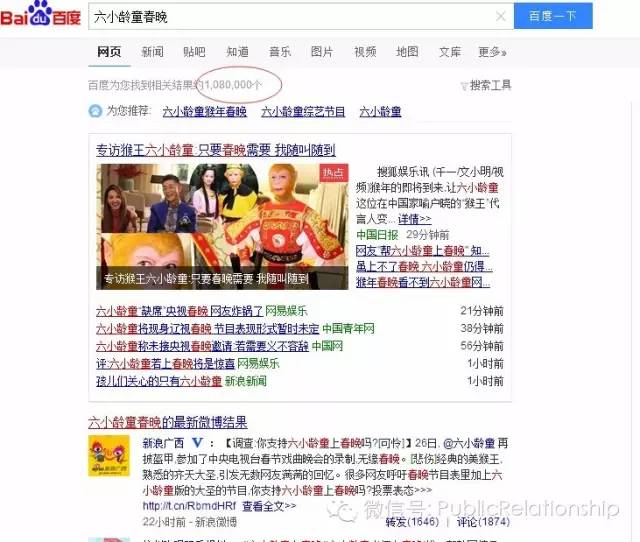Select the 网页 tab
The width and height of the screenshot is (640, 542).
tap(109, 52)
